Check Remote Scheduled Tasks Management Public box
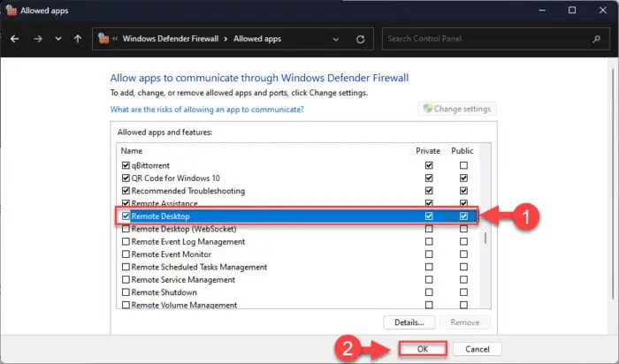 (463, 267)
